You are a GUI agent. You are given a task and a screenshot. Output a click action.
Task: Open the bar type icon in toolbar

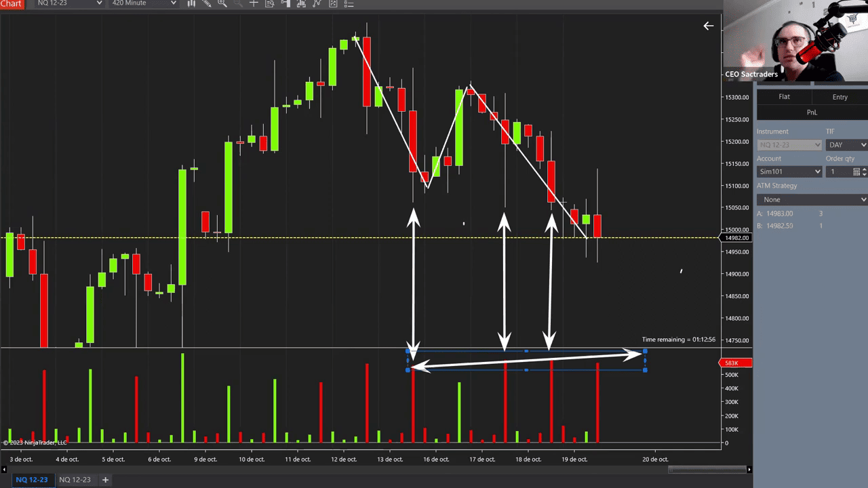191,3
